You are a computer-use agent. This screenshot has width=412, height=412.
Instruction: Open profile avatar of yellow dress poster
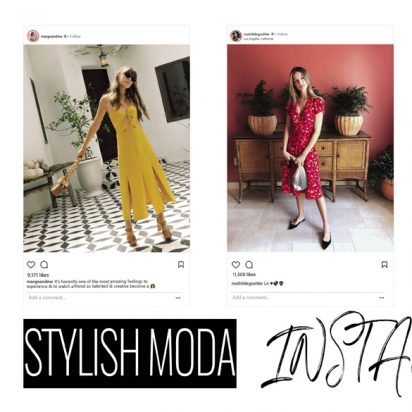[33, 36]
